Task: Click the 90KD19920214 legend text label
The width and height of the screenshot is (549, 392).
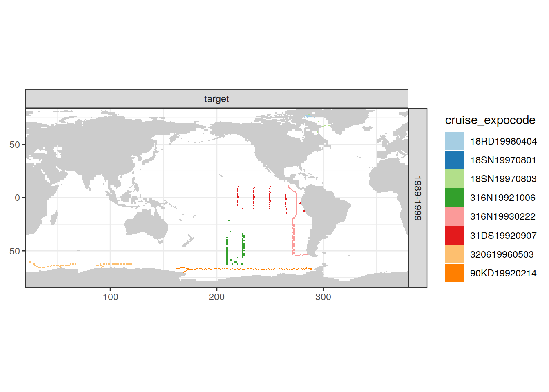Action: point(503,273)
